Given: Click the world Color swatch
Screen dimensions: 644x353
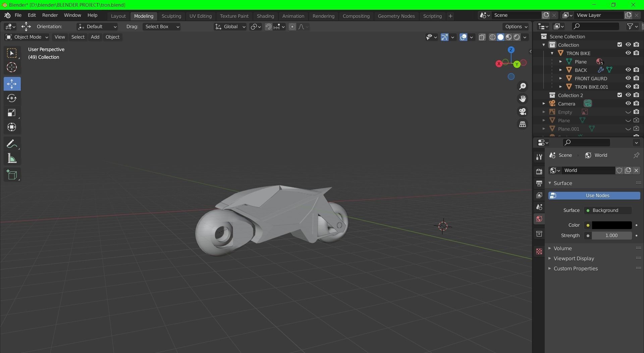Looking at the screenshot, I should point(611,225).
